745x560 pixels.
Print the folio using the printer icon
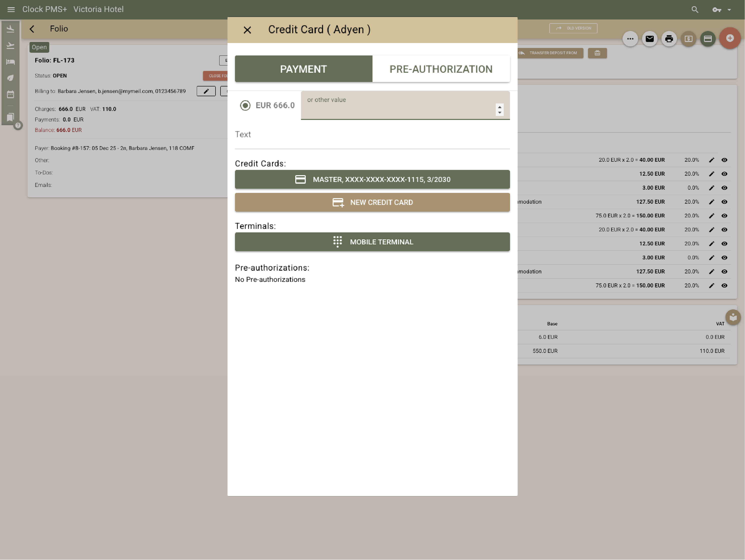click(669, 39)
